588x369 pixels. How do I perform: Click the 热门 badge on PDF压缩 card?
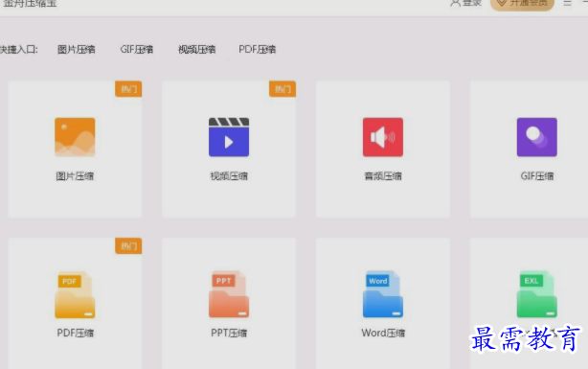click(x=128, y=246)
